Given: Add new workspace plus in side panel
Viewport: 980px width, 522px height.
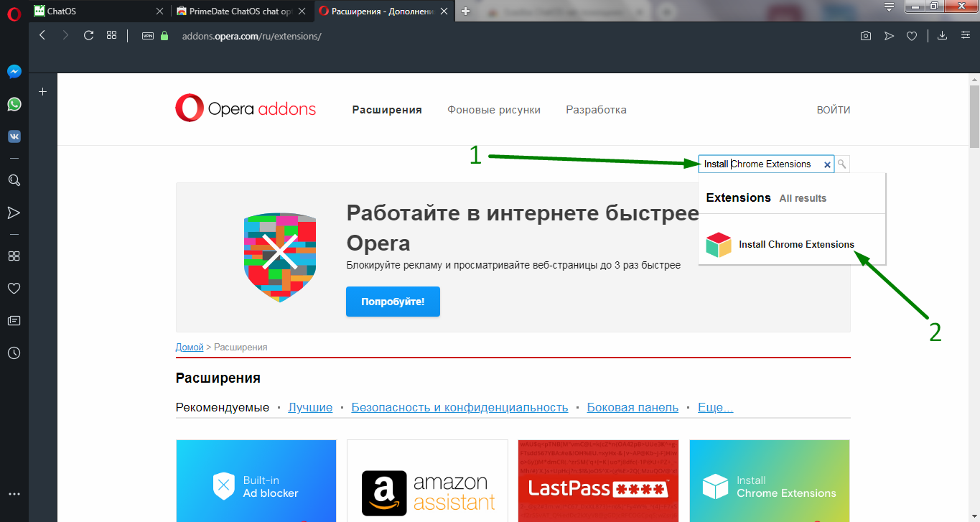Looking at the screenshot, I should tap(42, 91).
